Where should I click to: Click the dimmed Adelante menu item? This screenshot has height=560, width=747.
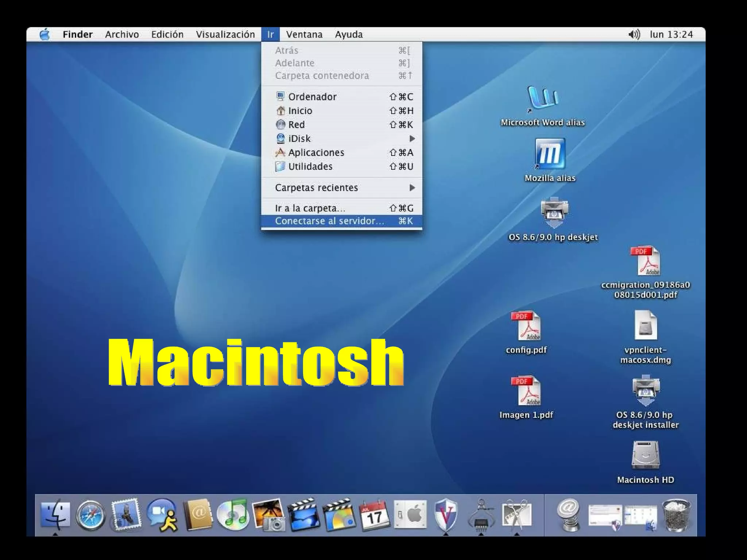click(x=342, y=63)
